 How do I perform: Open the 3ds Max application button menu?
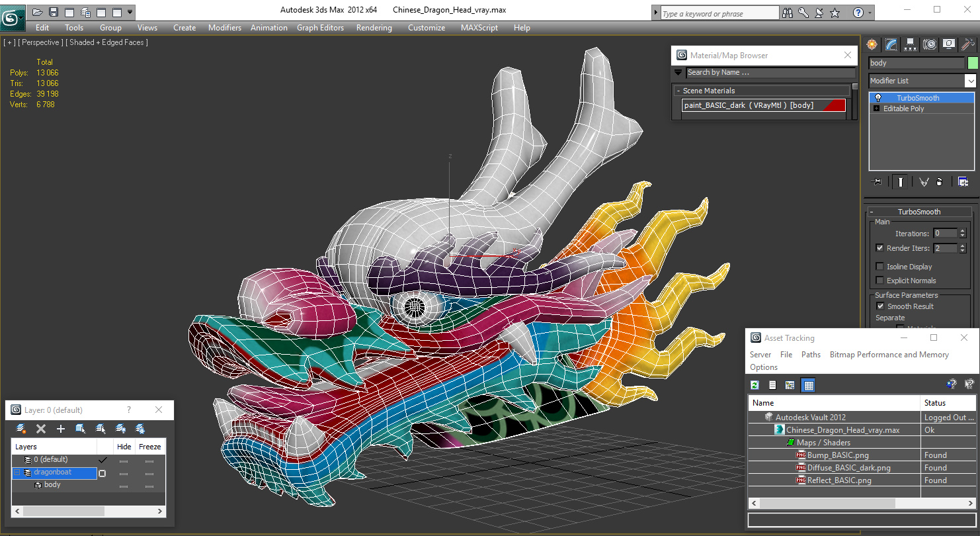12,18
